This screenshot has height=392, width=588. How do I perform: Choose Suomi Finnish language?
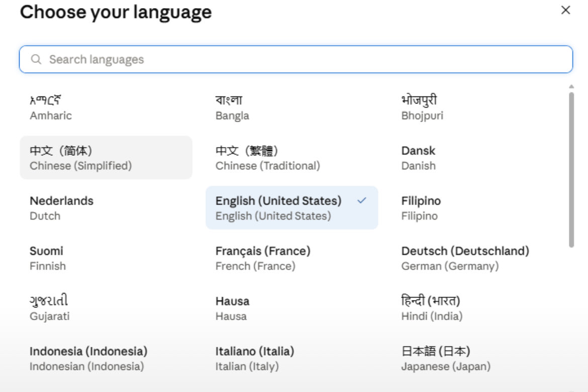(106, 258)
